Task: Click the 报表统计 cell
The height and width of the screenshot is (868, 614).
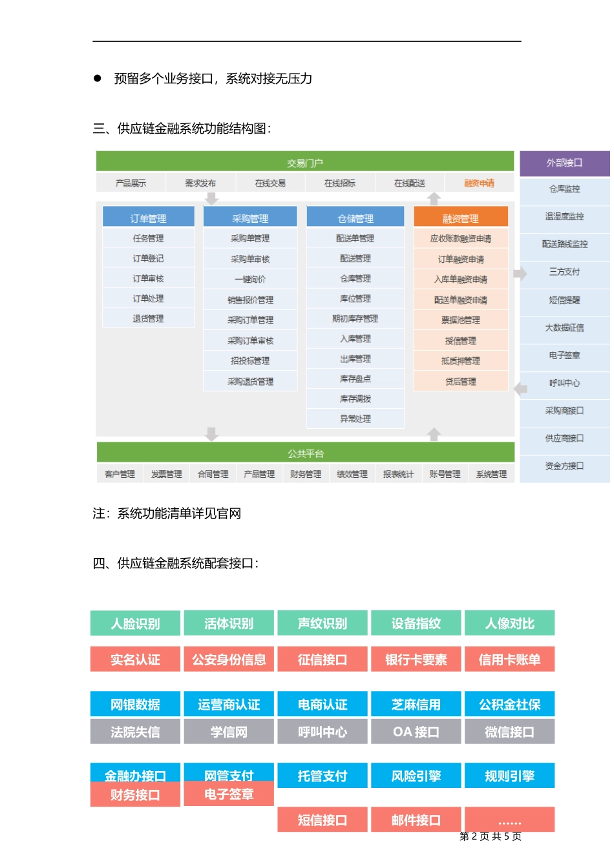Action: tap(399, 473)
